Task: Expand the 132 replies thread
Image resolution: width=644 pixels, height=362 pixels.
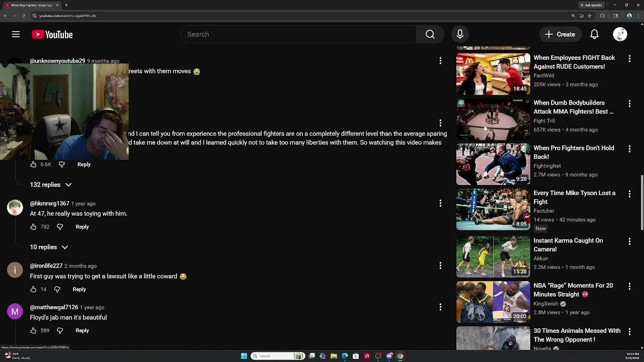Action: tap(50, 185)
